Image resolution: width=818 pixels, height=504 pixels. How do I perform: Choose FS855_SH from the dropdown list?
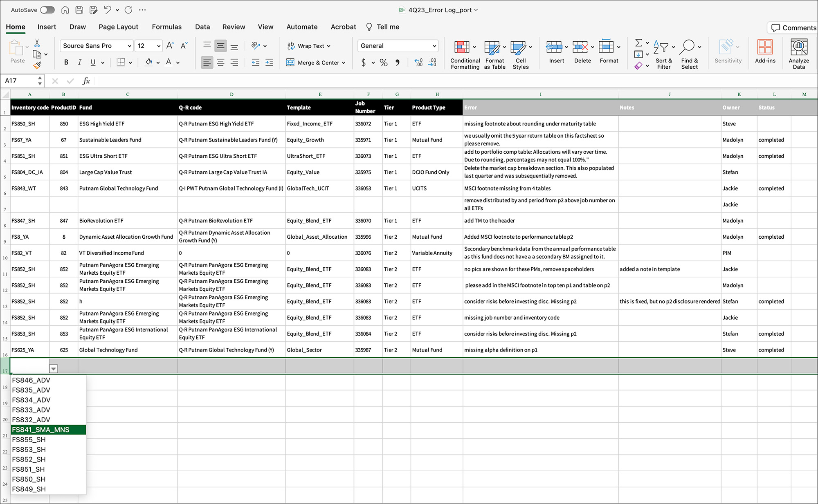(x=29, y=440)
